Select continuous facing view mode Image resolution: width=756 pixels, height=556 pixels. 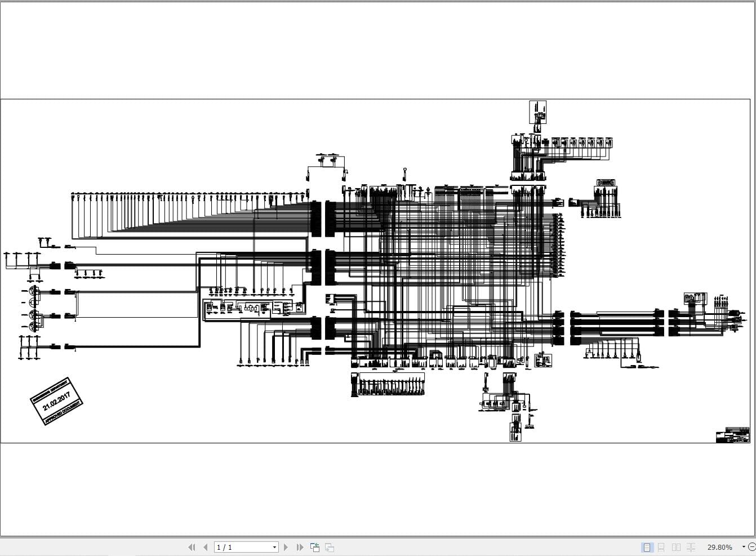tap(691, 547)
